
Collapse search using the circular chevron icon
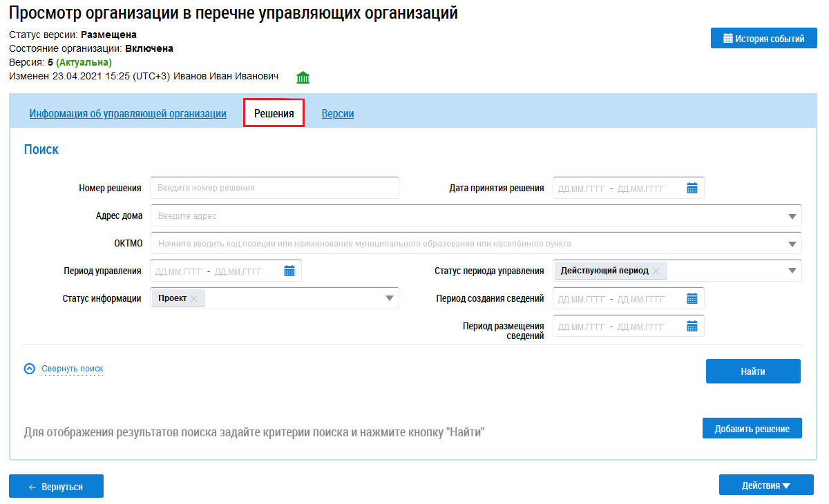[29, 369]
